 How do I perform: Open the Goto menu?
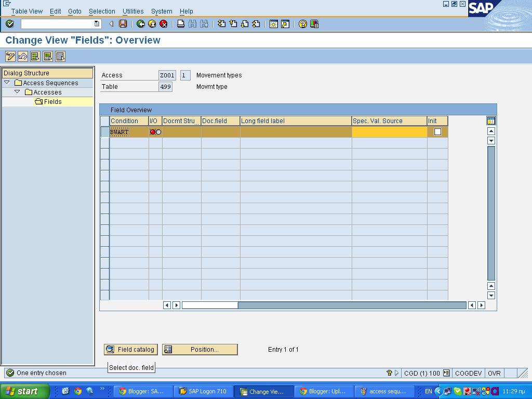(x=75, y=11)
